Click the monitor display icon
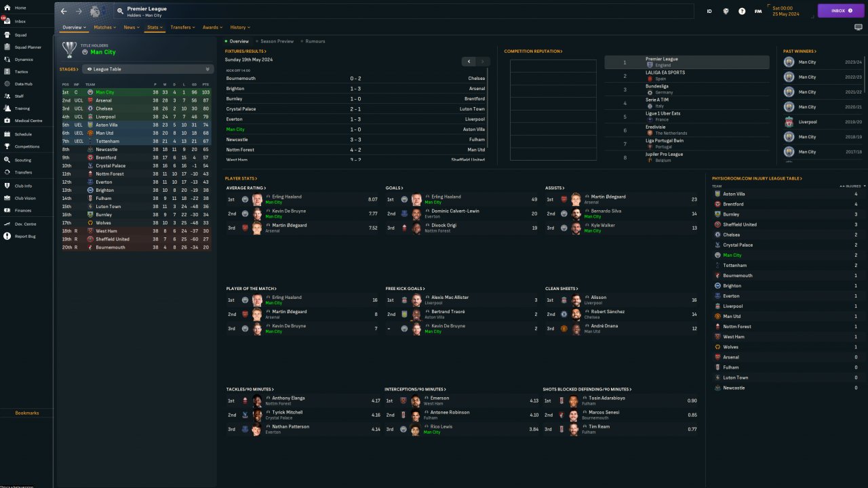This screenshot has height=488, width=868. coord(858,27)
